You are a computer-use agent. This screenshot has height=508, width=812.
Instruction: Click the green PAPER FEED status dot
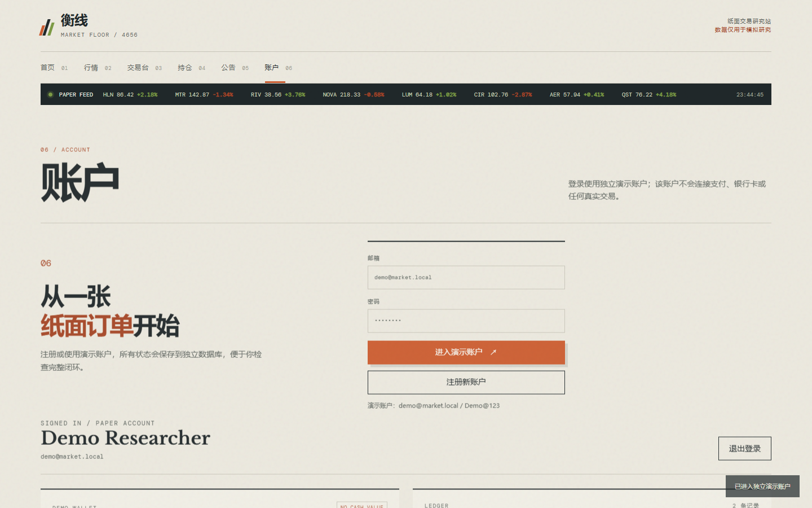[50, 95]
